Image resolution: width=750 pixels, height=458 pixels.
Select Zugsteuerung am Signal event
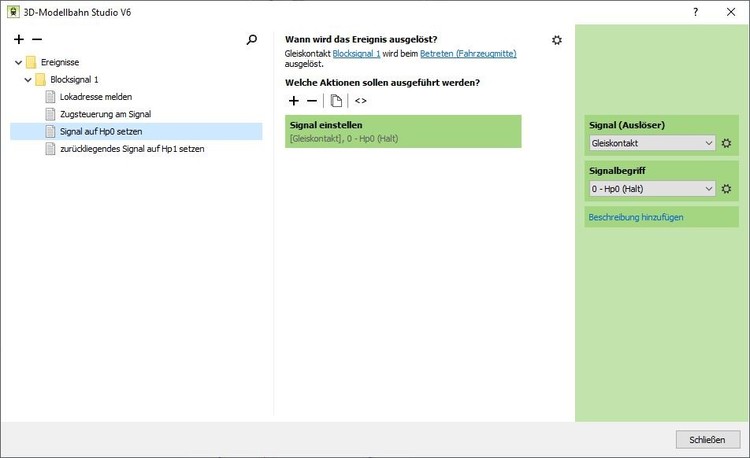(105, 114)
